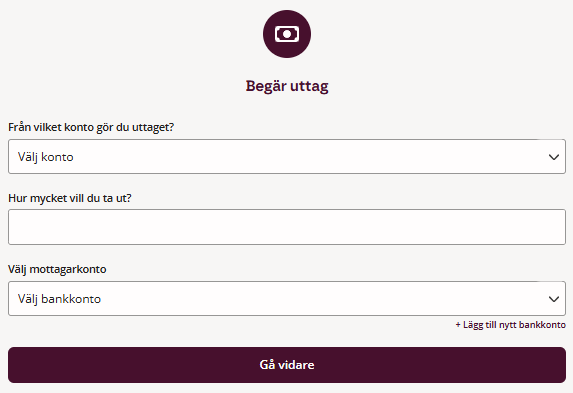Click the Välj mottagarkonto label
Image resolution: width=573 pixels, height=393 pixels.
57,269
